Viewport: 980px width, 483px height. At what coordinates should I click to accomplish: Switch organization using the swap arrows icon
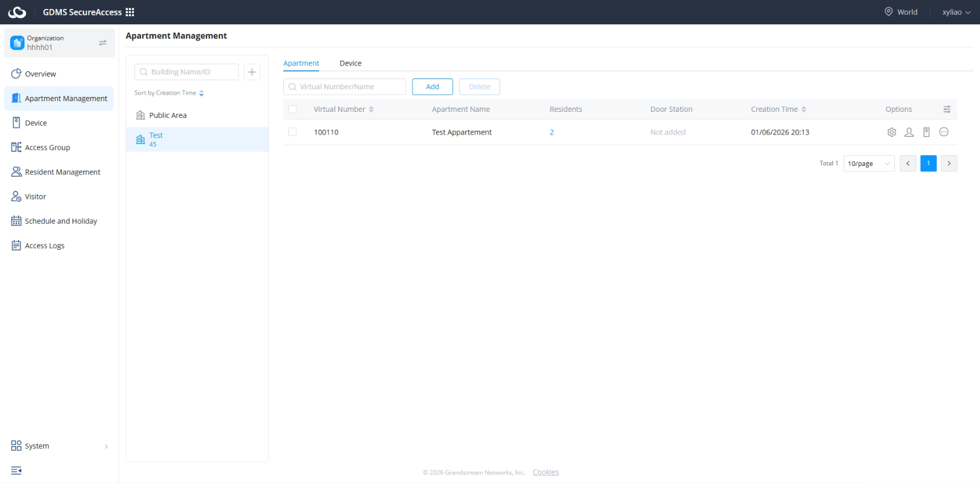coord(102,43)
